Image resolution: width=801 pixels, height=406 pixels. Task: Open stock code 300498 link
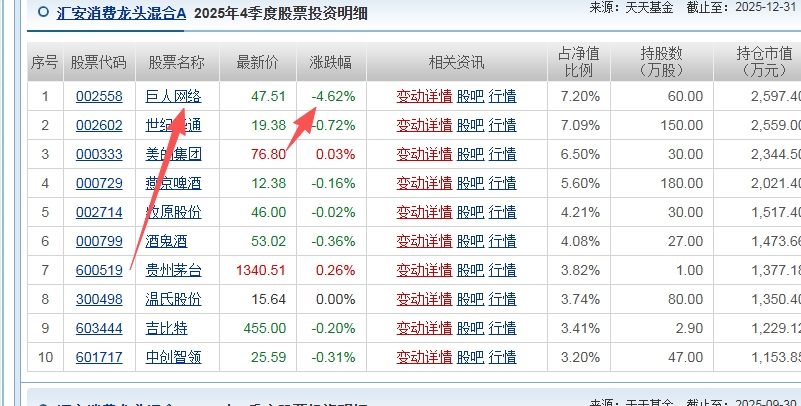pos(99,299)
